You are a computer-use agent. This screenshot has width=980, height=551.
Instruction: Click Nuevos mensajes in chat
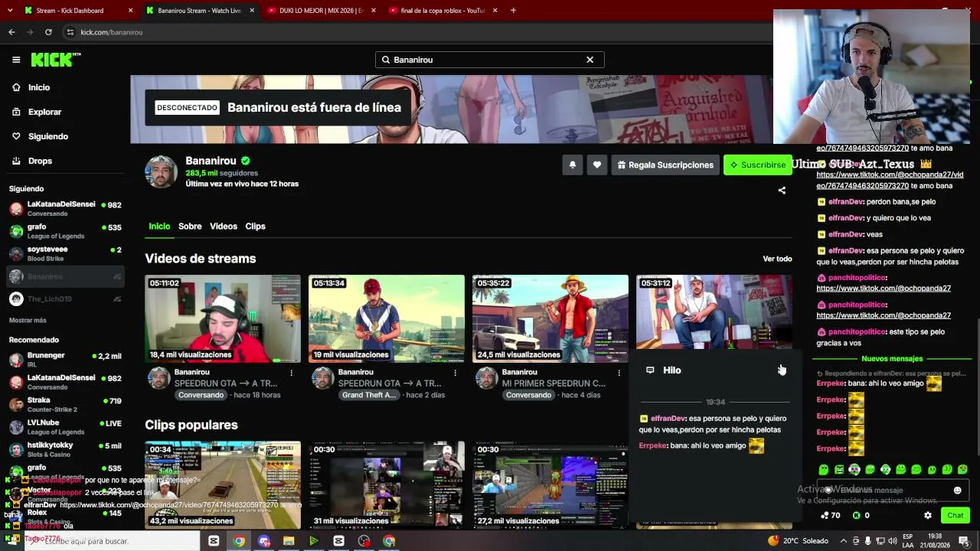892,359
